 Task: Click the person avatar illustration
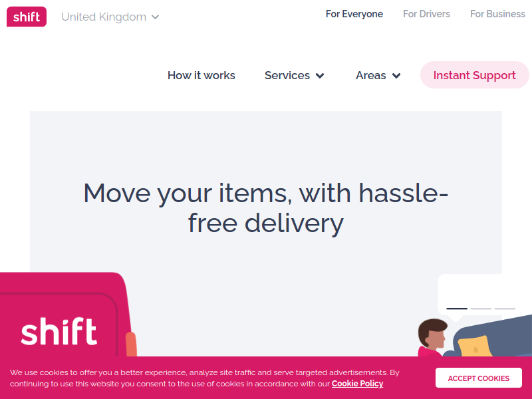(x=433, y=337)
